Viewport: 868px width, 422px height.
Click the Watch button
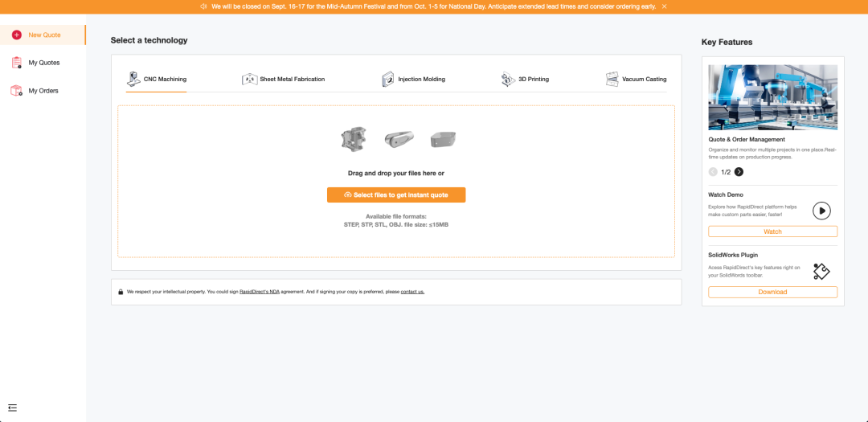pyautogui.click(x=773, y=231)
